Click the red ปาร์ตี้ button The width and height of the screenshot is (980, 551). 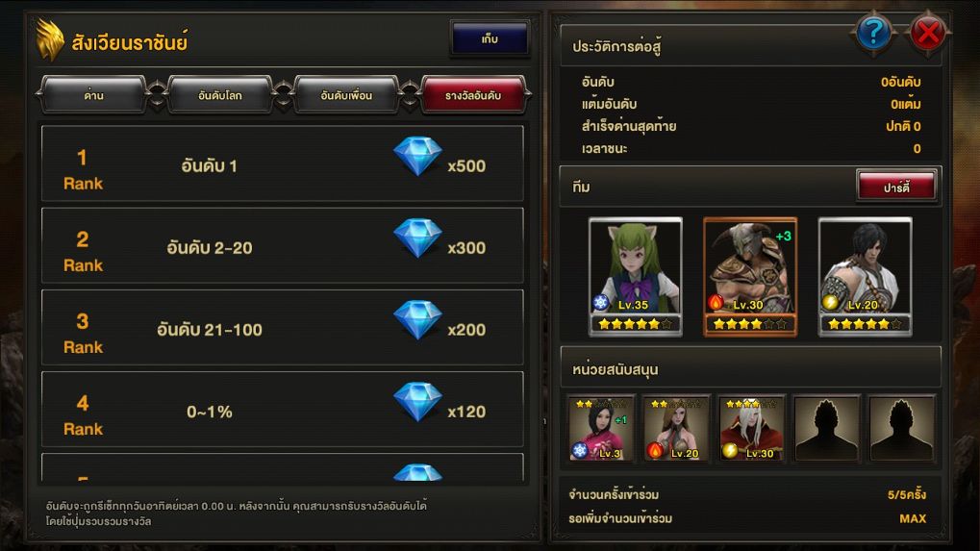coord(896,187)
